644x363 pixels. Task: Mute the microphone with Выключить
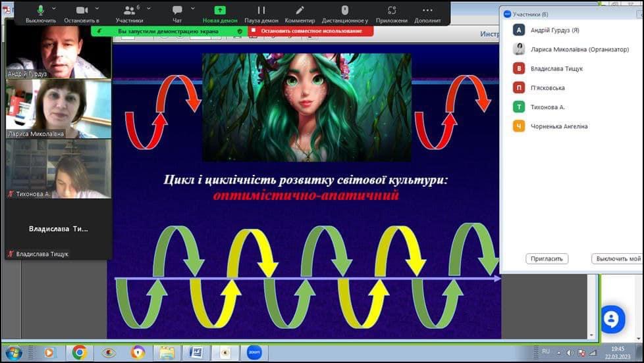(x=41, y=14)
